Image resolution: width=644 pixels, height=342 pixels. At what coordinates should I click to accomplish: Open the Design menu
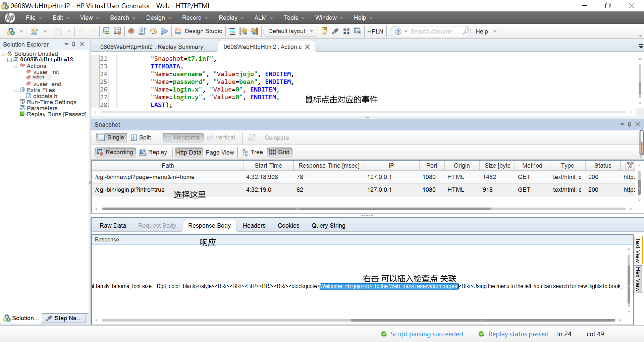click(159, 18)
